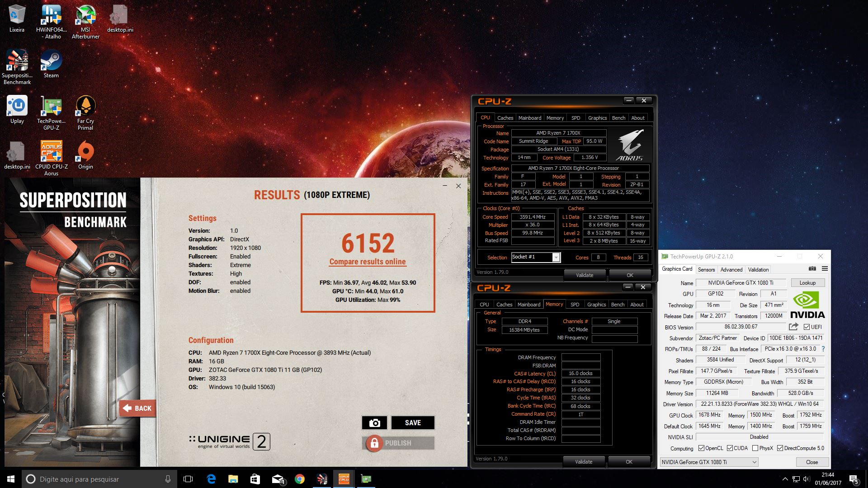
Task: Switch to Caches tab in upper CPU-Z window
Action: (x=505, y=118)
